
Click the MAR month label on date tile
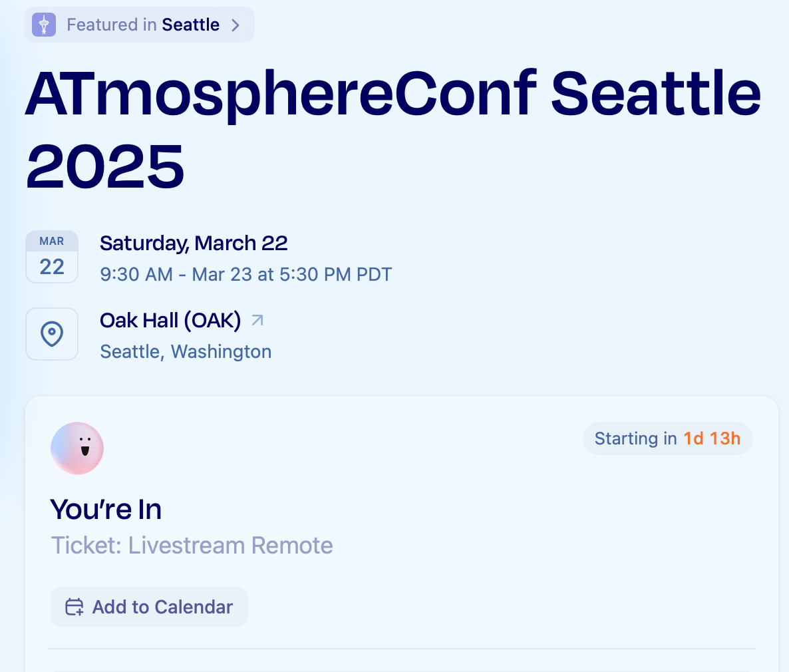(52, 242)
